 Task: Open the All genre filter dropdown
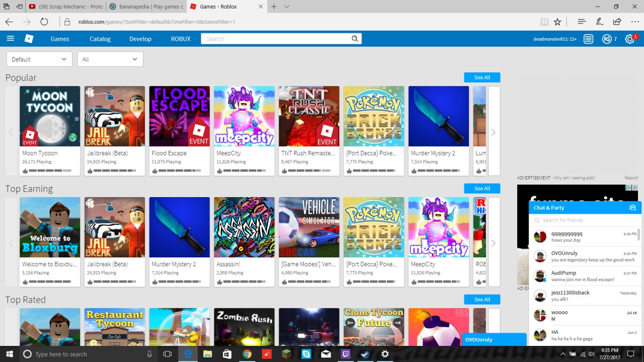click(x=110, y=59)
